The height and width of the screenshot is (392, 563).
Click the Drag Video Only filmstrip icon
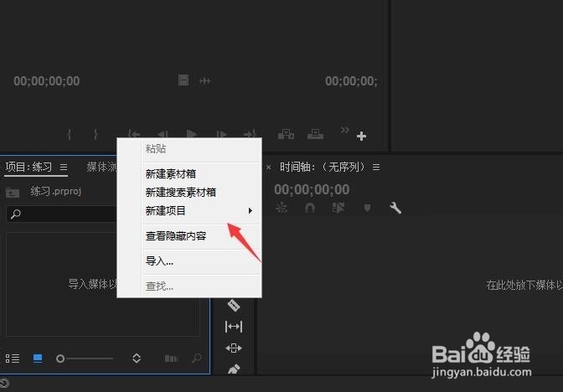click(183, 80)
